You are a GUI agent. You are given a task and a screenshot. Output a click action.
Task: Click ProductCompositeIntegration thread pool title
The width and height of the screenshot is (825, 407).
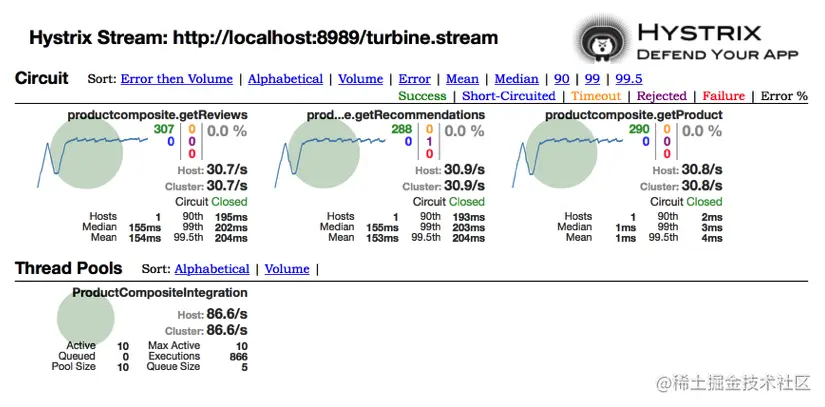(x=160, y=292)
